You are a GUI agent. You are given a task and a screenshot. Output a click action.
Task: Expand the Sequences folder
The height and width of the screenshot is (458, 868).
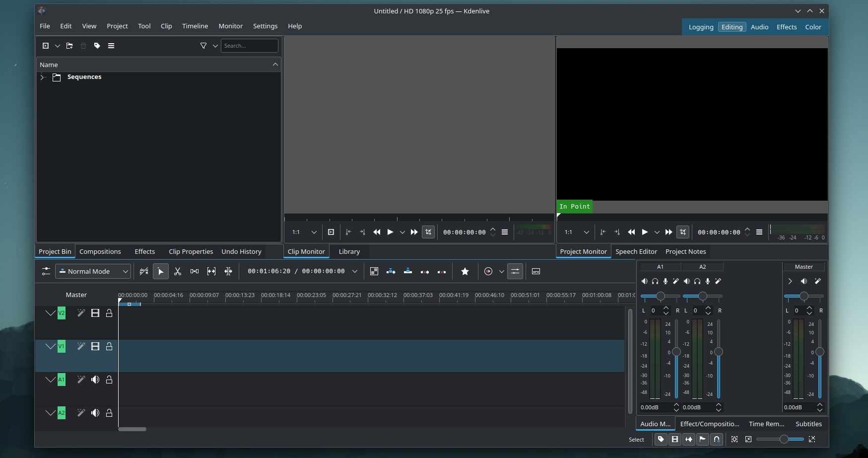[43, 77]
